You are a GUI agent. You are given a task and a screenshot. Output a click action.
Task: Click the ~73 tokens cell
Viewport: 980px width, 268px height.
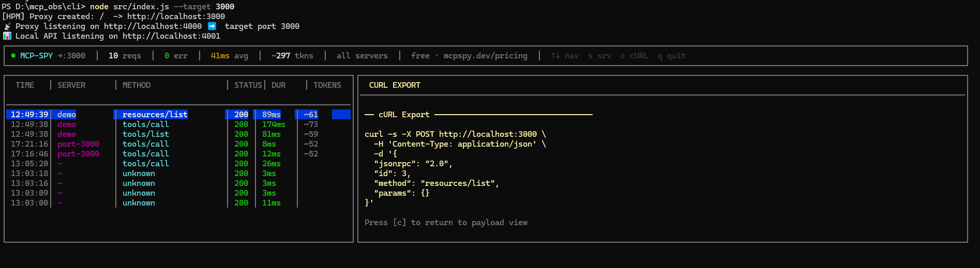(x=311, y=124)
